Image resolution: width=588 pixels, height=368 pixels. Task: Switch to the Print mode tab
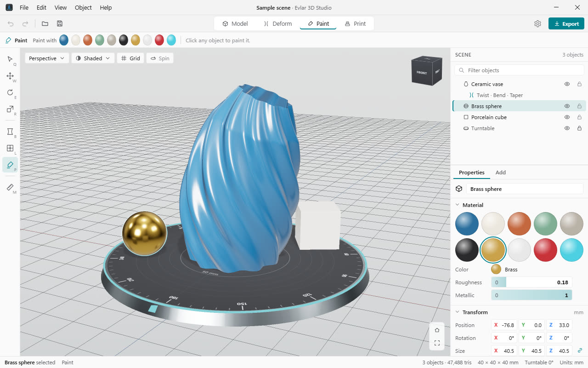coord(355,23)
